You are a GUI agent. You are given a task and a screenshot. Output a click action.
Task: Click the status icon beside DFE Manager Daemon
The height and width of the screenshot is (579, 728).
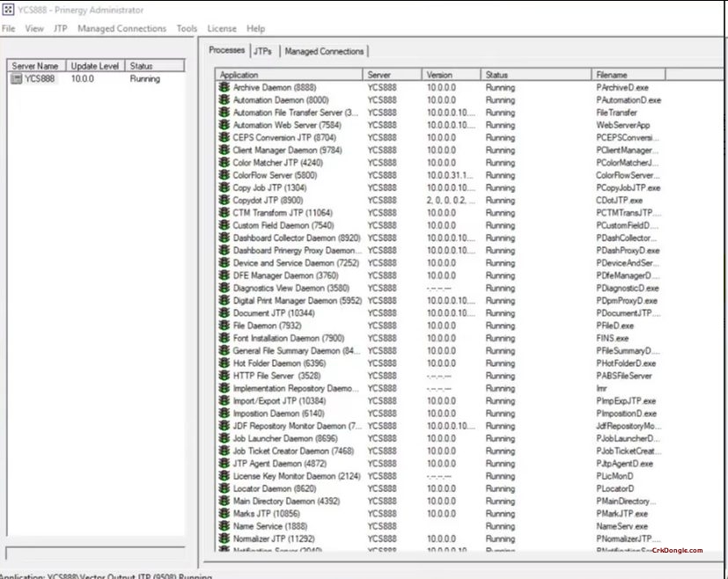[224, 275]
